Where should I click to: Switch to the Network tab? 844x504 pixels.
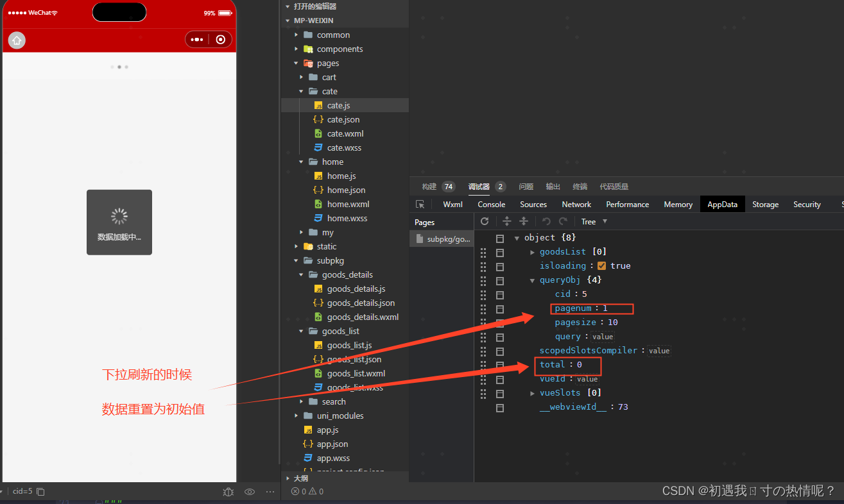[576, 205]
